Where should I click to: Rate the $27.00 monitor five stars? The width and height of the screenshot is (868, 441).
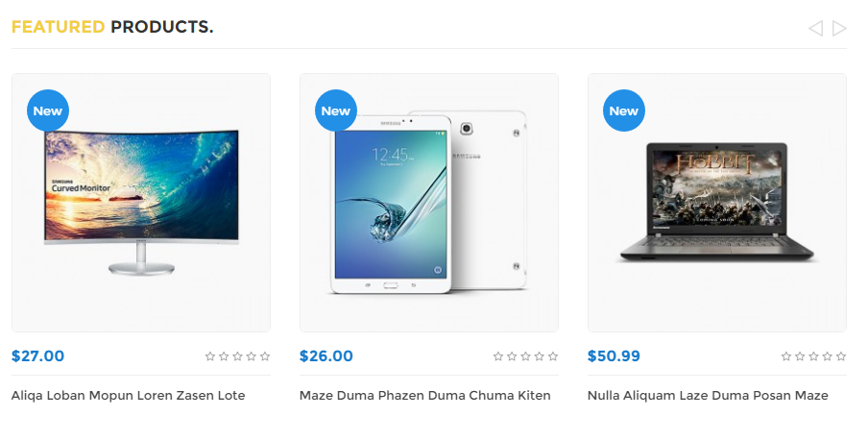click(265, 356)
